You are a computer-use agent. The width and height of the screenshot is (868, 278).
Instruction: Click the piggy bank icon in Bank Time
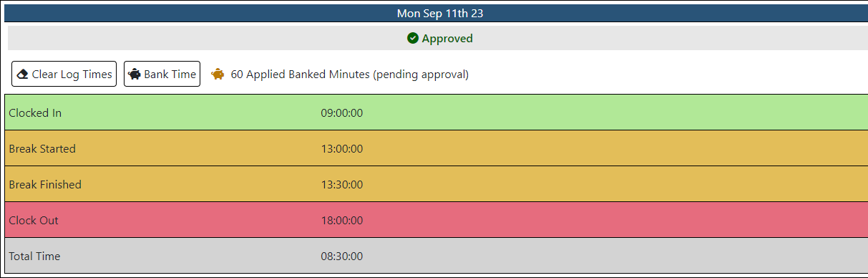tap(135, 74)
